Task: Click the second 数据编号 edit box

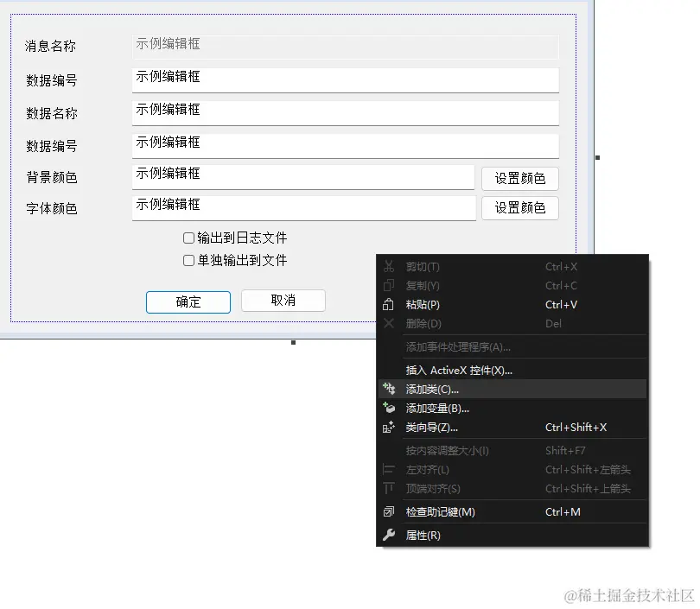Action: pos(346,146)
